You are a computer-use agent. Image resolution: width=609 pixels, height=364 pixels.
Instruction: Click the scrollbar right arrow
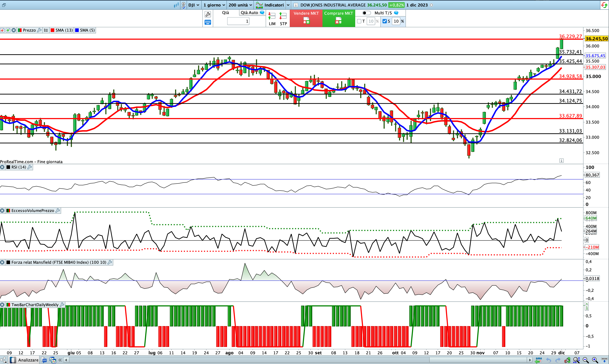click(530, 360)
